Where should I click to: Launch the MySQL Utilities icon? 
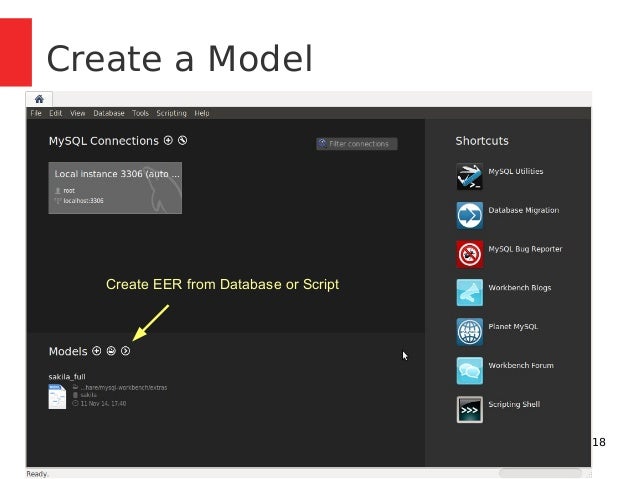(x=470, y=176)
